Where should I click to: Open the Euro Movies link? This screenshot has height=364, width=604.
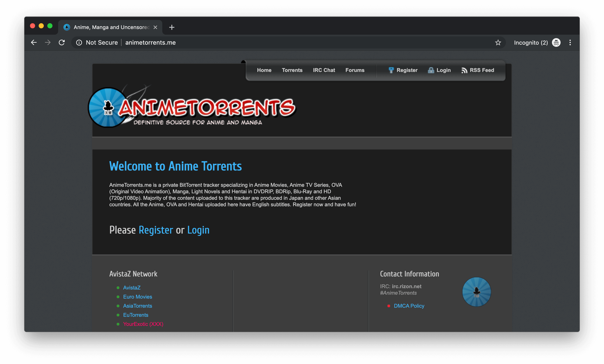tap(138, 297)
